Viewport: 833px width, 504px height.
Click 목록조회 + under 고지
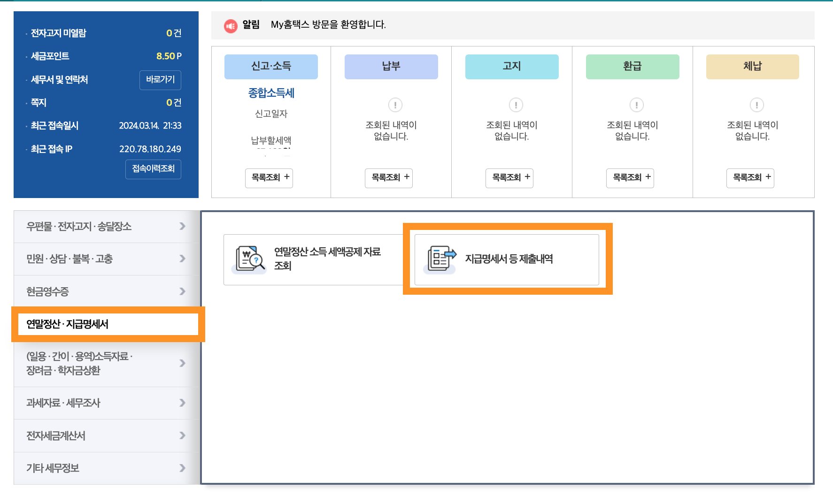pos(509,178)
